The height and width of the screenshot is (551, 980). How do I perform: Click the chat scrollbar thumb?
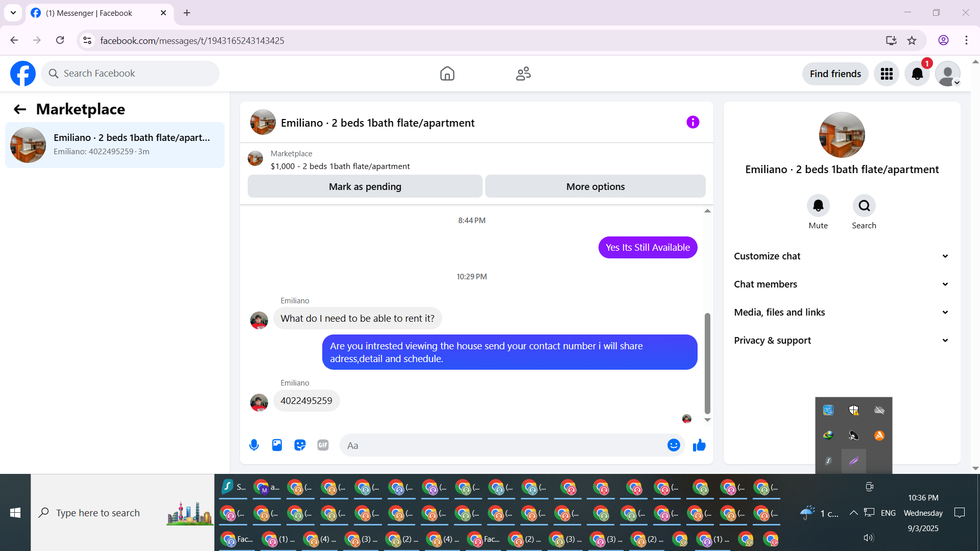pos(707,363)
